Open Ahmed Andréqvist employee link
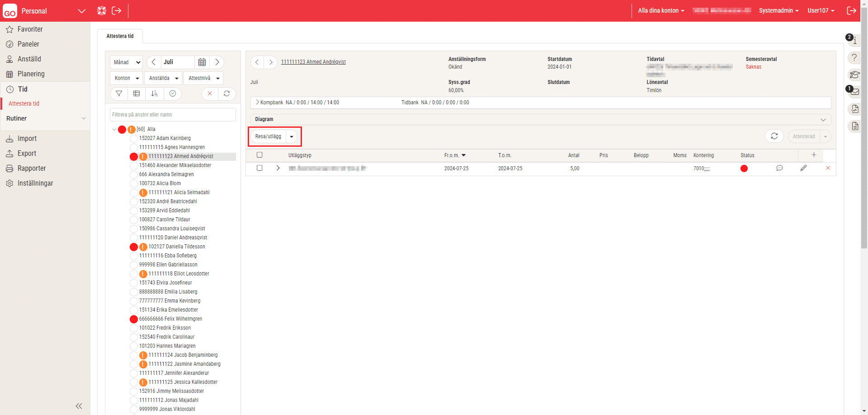 pos(313,62)
